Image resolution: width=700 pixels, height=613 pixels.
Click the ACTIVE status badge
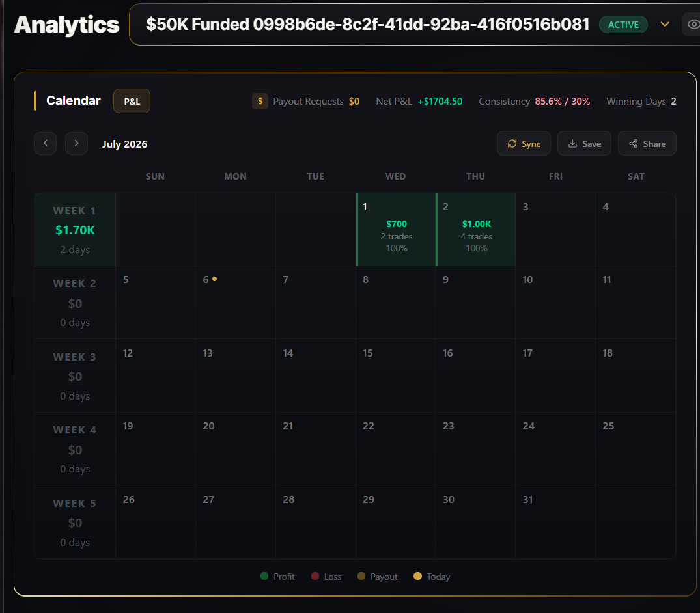[x=623, y=25]
